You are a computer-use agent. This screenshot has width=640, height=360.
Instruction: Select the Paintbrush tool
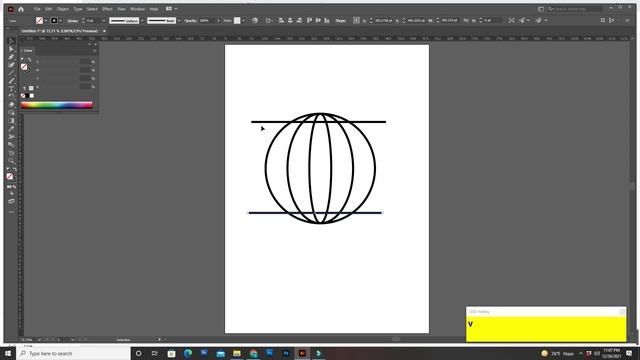(x=11, y=81)
